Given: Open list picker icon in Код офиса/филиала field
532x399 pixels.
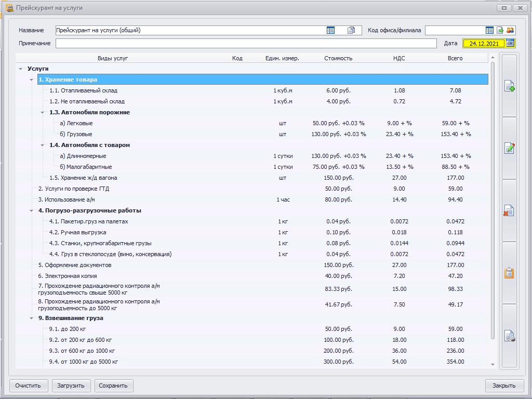Looking at the screenshot, I should point(489,30).
